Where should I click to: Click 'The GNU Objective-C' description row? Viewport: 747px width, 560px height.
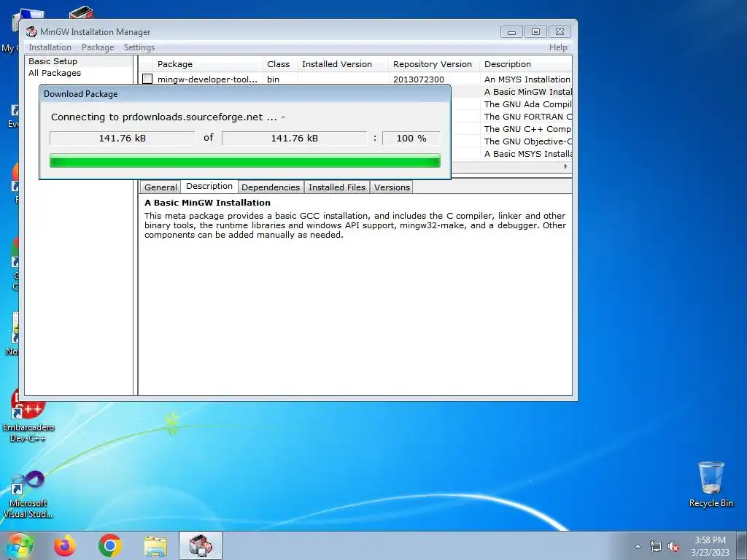pyautogui.click(x=528, y=141)
